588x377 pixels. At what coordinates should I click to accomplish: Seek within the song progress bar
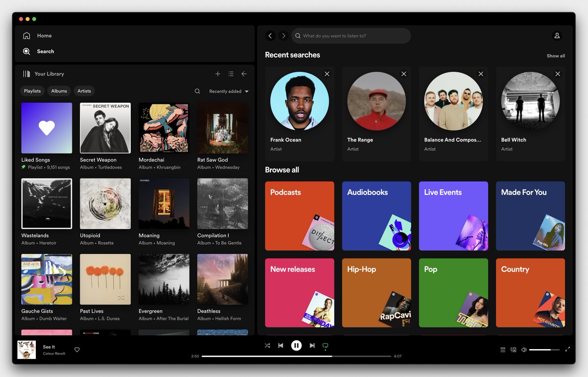[296, 356]
